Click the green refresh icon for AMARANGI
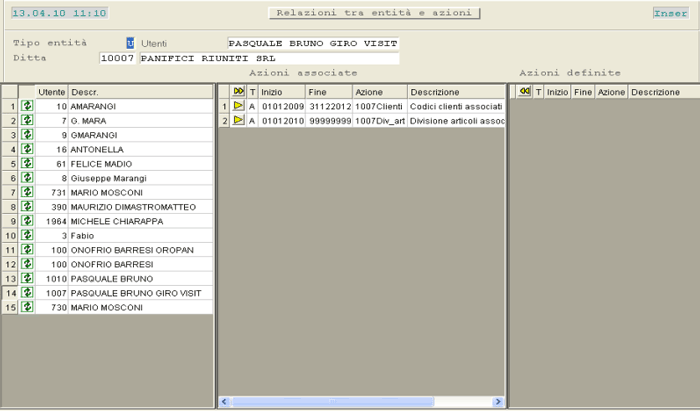This screenshot has width=700, height=411. tap(28, 106)
